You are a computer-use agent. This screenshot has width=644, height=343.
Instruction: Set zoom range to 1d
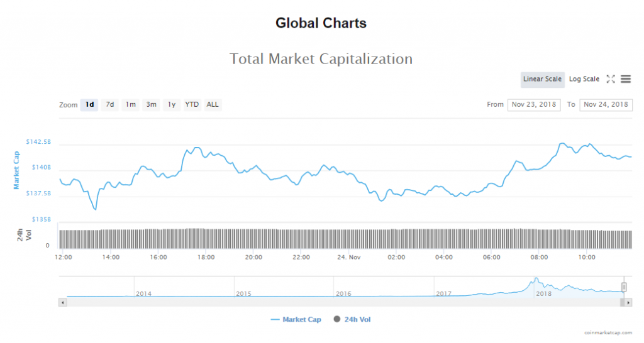coord(89,104)
